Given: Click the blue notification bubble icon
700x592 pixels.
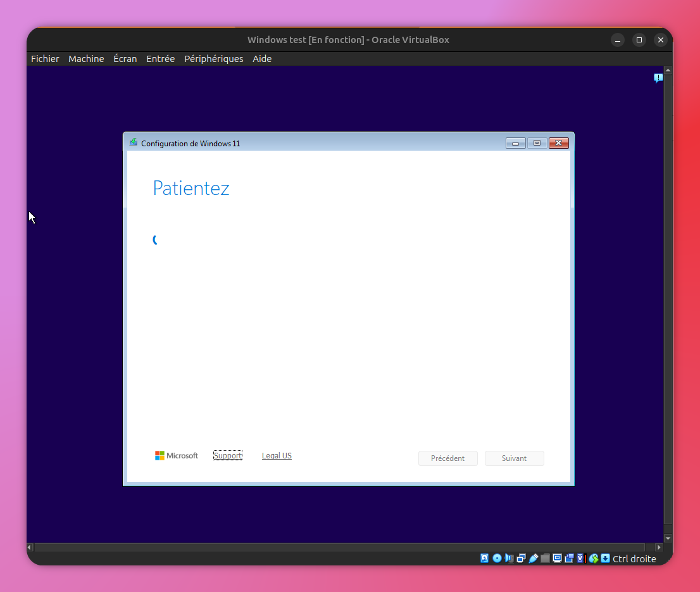Looking at the screenshot, I should 658,78.
